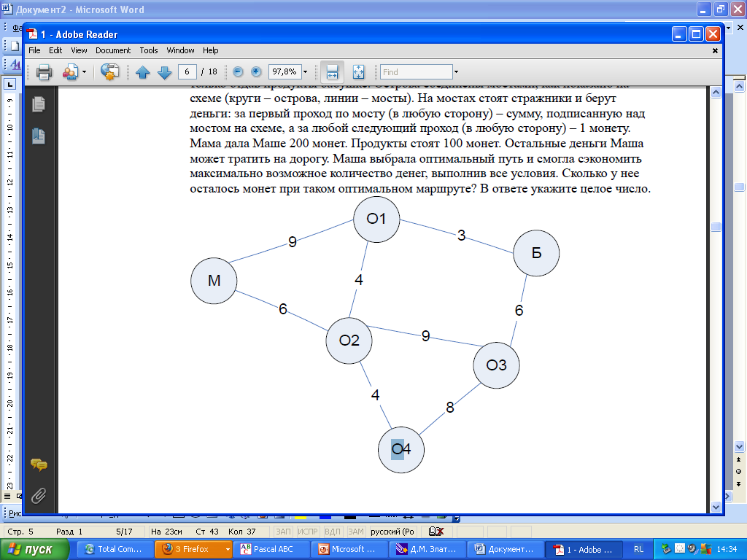Screen dimensions: 747x560
Task: Toggle ЗАМ overtype mode in status bar
Action: (355, 532)
